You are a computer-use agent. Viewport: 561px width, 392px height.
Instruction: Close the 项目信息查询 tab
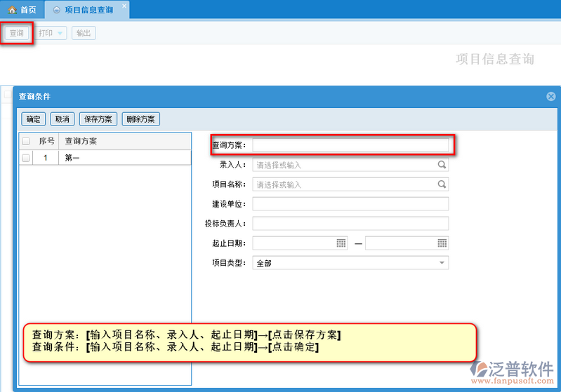coord(124,6)
